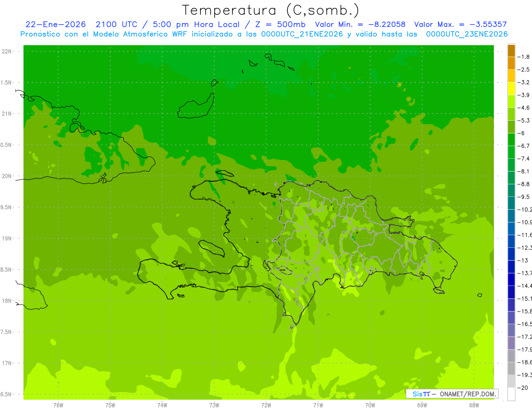Click the "71W" longitude axis label
Image resolution: width=532 pixels, height=411 pixels.
[x=318, y=405]
